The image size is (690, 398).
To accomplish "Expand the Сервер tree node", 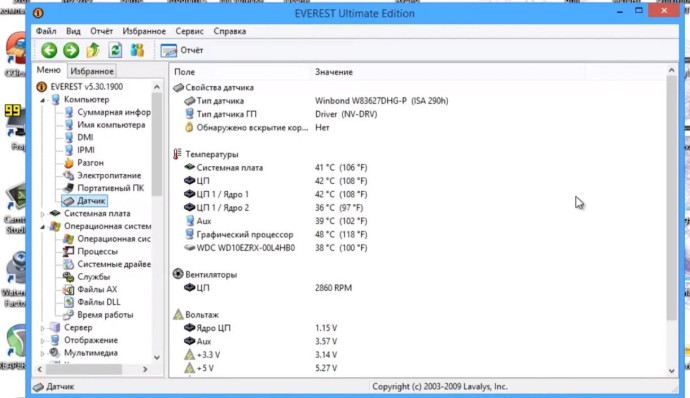I will [43, 328].
